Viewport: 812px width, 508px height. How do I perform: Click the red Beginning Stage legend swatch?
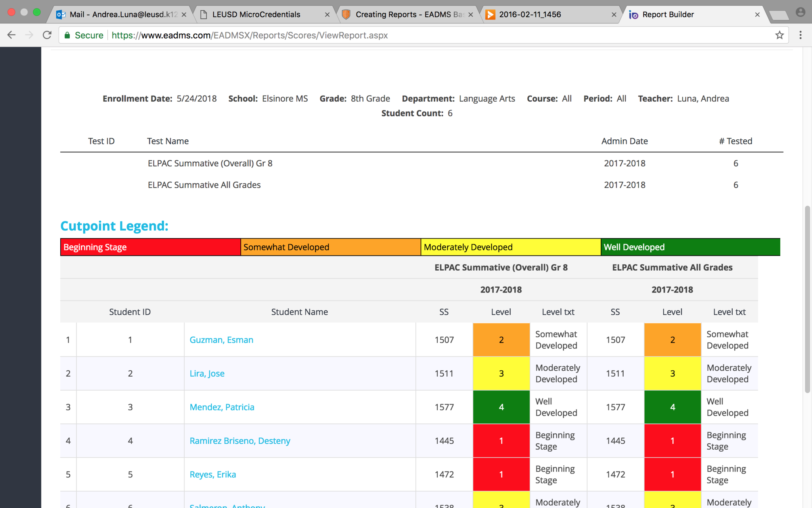(150, 247)
